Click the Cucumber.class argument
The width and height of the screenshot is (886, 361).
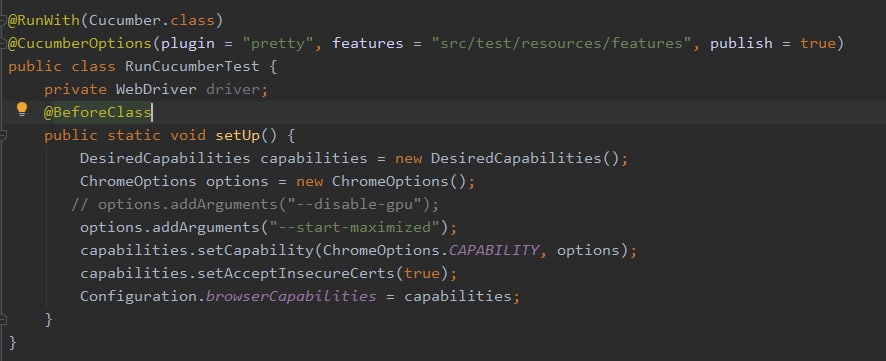click(x=151, y=21)
